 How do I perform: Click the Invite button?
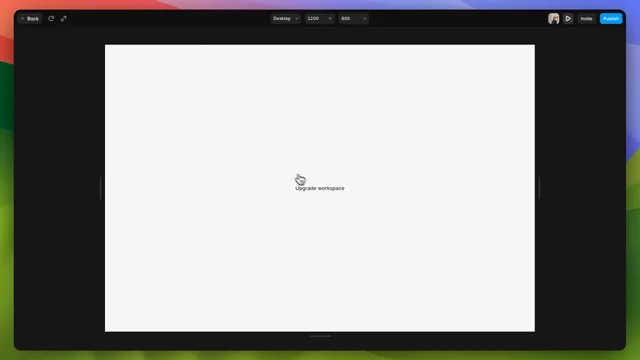point(586,19)
